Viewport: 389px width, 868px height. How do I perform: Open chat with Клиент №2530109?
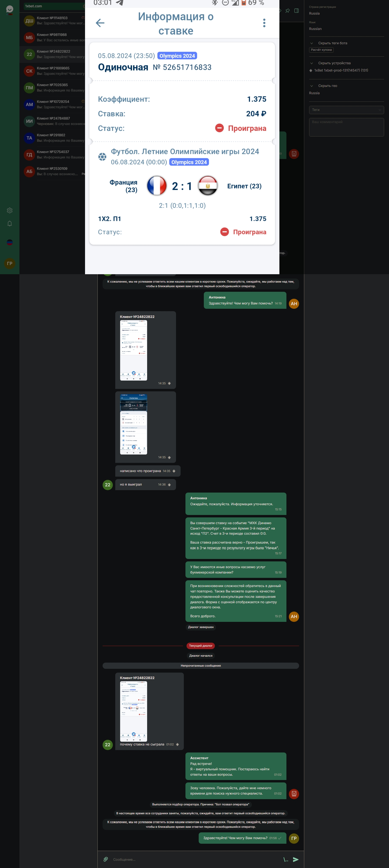coord(52,171)
